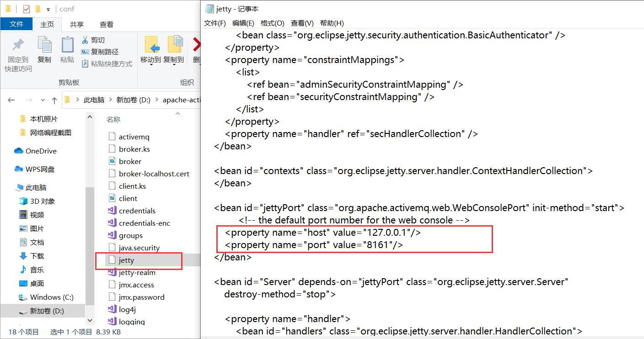This screenshot has height=339, width=644.
Task: Select the jmx.access file
Action: (131, 285)
